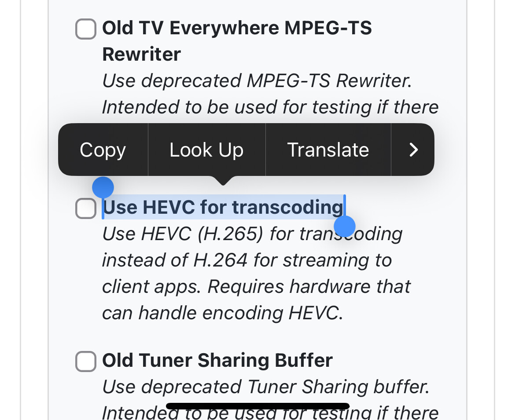The image size is (515, 420).
Task: Tap Copy in the text selection menu
Action: [x=103, y=150]
